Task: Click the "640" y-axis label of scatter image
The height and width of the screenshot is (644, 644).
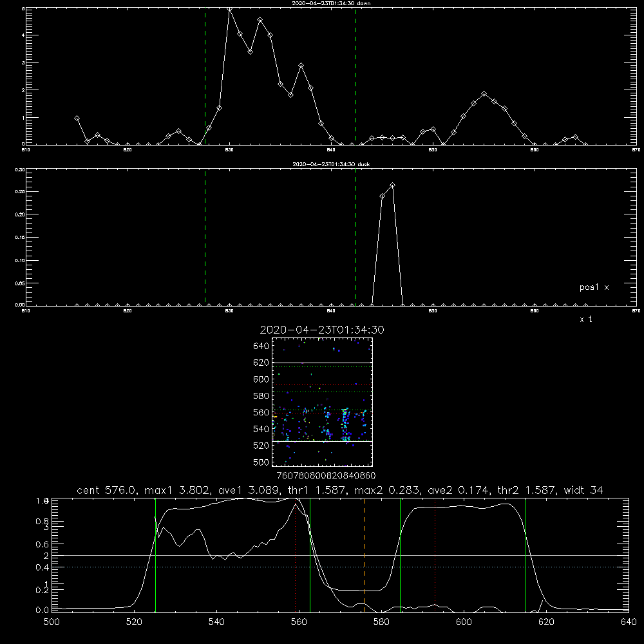Action: [261, 346]
